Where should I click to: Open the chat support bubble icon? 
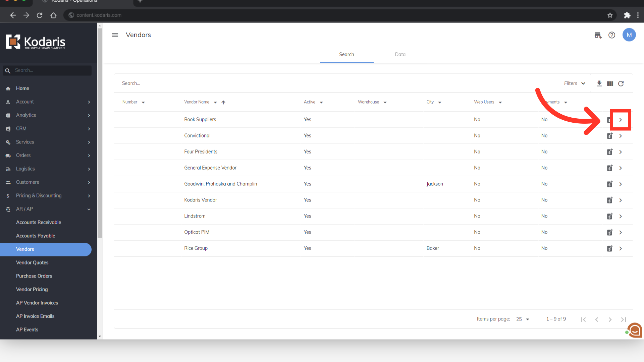coord(635,330)
